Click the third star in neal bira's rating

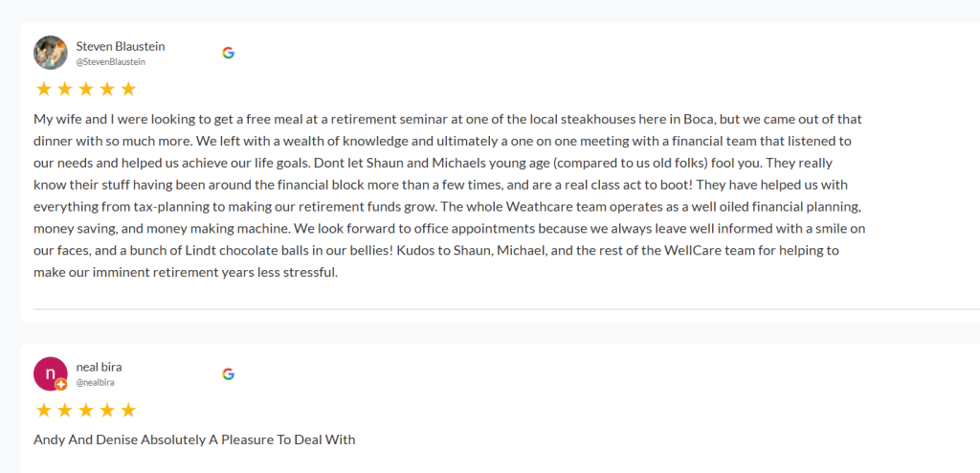tap(85, 410)
